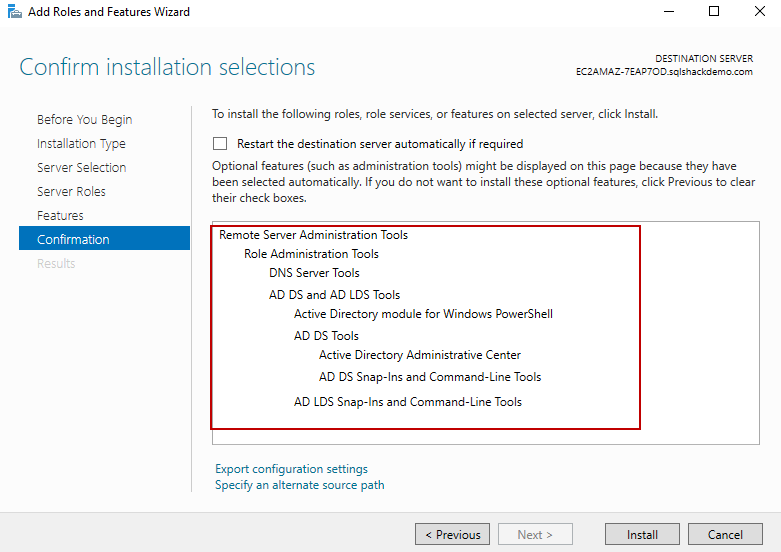Maximize the wizard window
The image size is (781, 552).
point(713,12)
